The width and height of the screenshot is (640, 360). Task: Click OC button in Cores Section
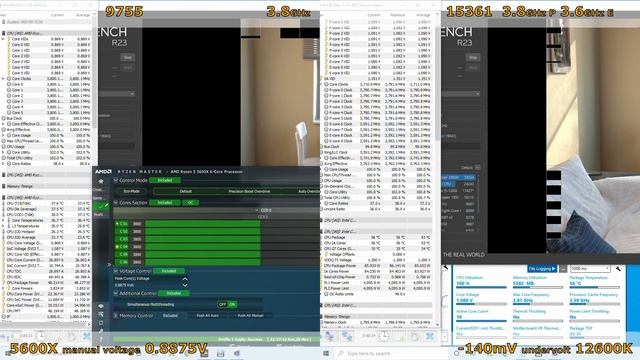190,202
